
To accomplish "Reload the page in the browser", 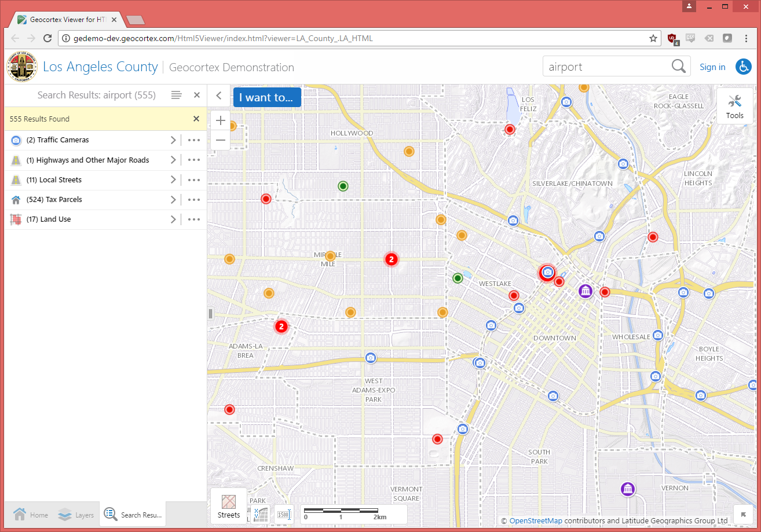I will (x=47, y=39).
